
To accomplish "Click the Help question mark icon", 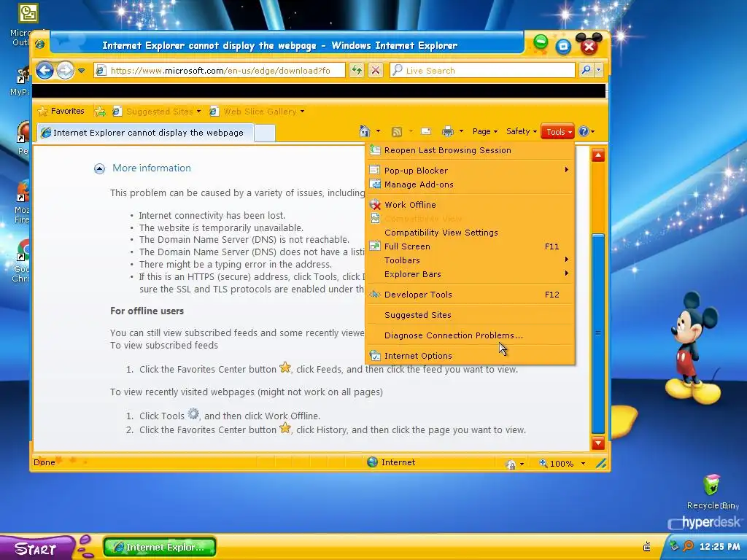I will [584, 131].
